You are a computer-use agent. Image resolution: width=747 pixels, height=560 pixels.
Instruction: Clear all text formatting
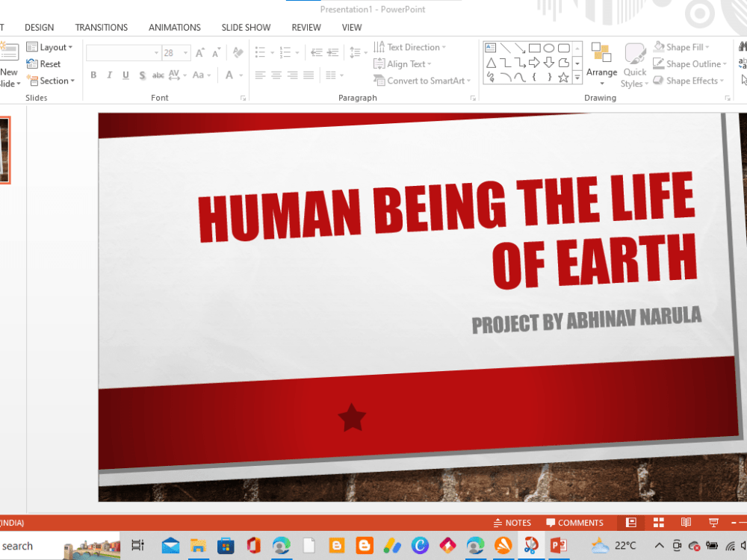point(238,53)
